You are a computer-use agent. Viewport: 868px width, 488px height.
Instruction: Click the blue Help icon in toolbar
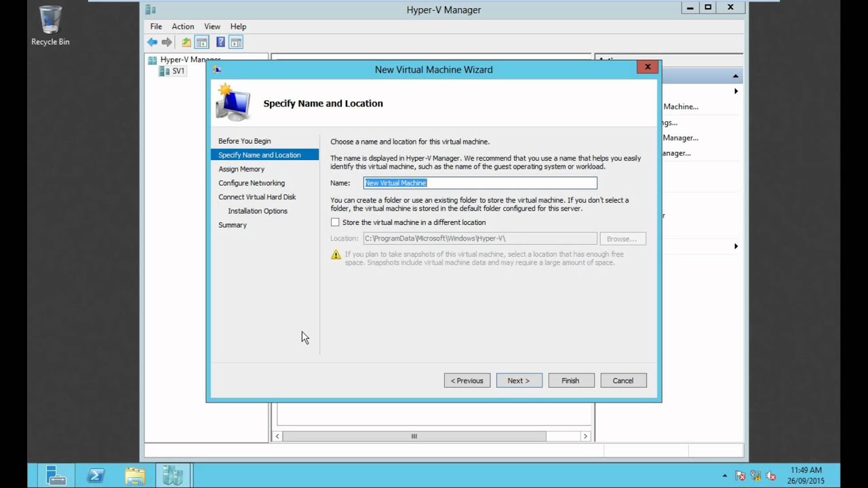[x=220, y=42]
